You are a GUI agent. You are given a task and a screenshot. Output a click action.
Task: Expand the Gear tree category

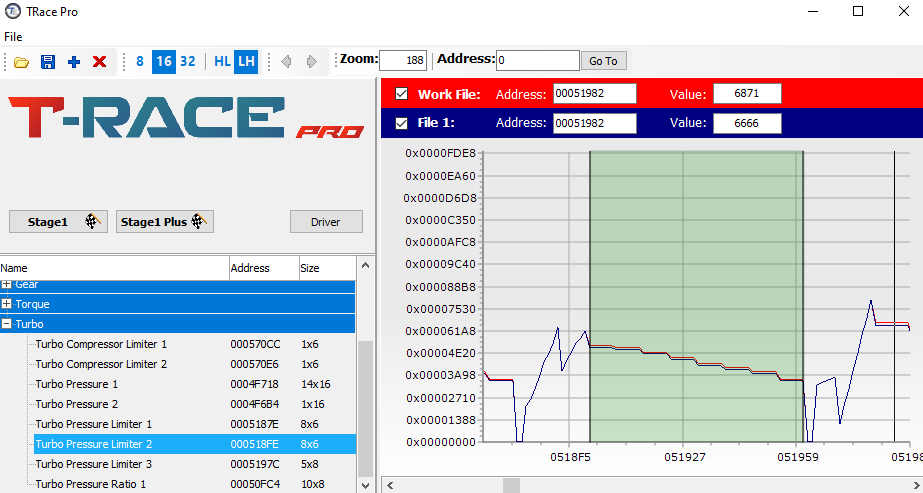click(7, 285)
